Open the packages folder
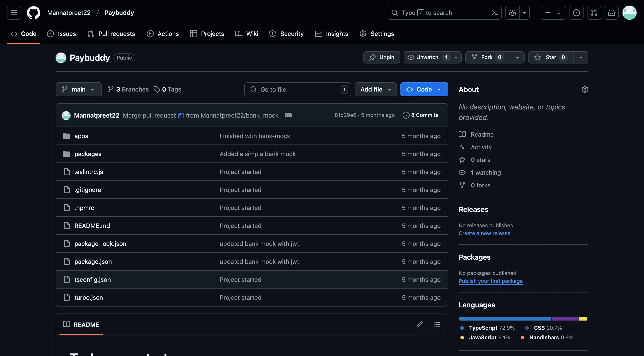The width and height of the screenshot is (644, 356). click(x=88, y=154)
